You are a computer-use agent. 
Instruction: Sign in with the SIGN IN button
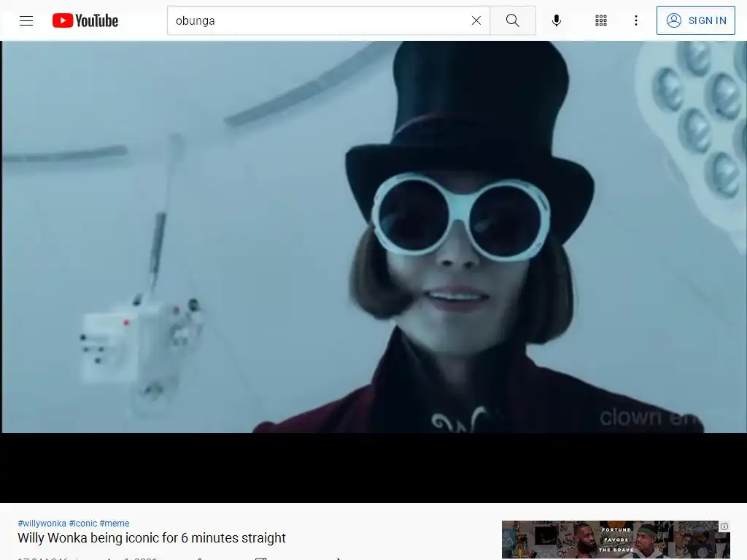pos(695,20)
